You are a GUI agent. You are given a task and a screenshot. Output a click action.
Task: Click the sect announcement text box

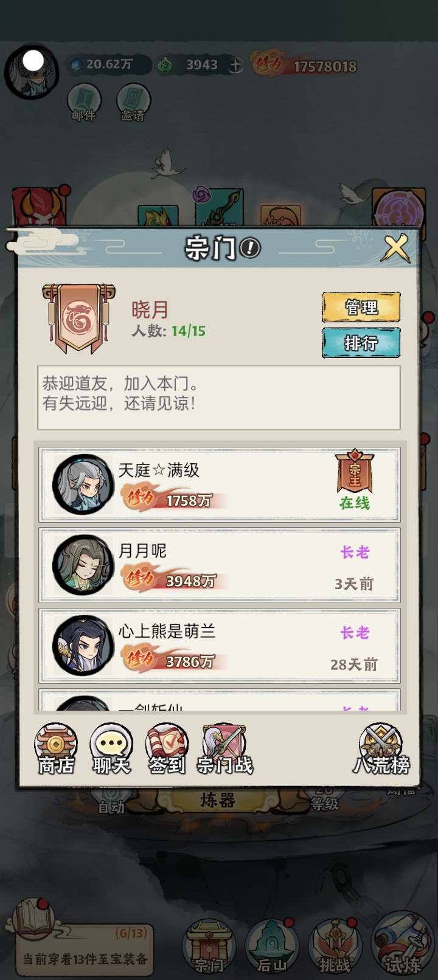click(x=219, y=398)
